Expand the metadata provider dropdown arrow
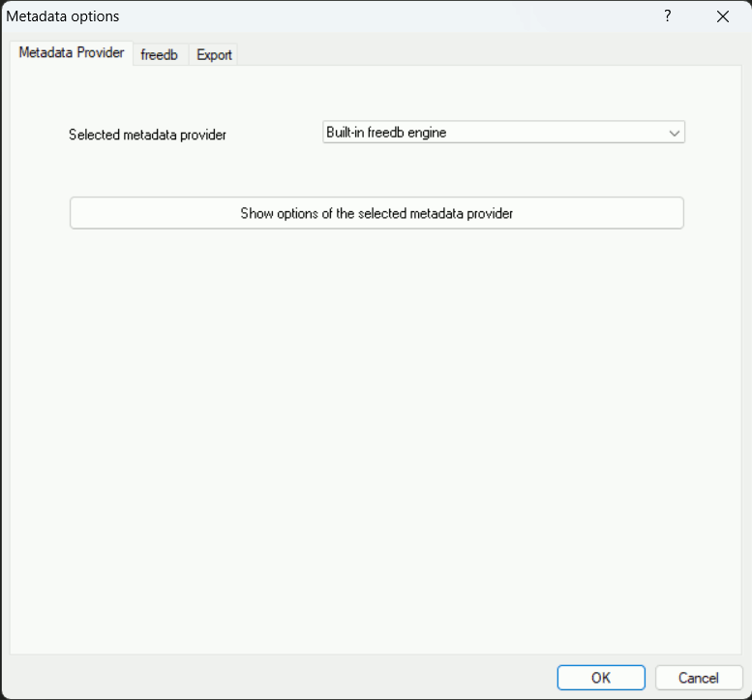Viewport: 752px width, 700px height. (x=674, y=134)
